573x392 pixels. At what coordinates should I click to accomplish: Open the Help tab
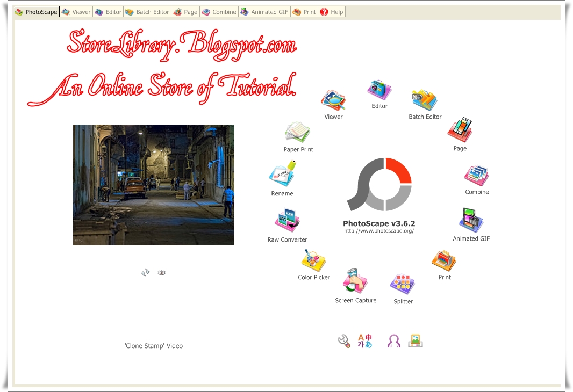[332, 12]
